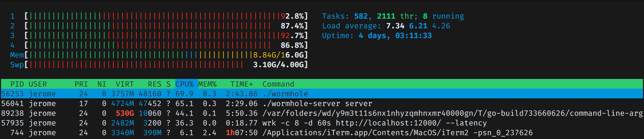Viewport: 644px width, 139px height.
Task: Click the PID column header
Action: click(x=17, y=84)
